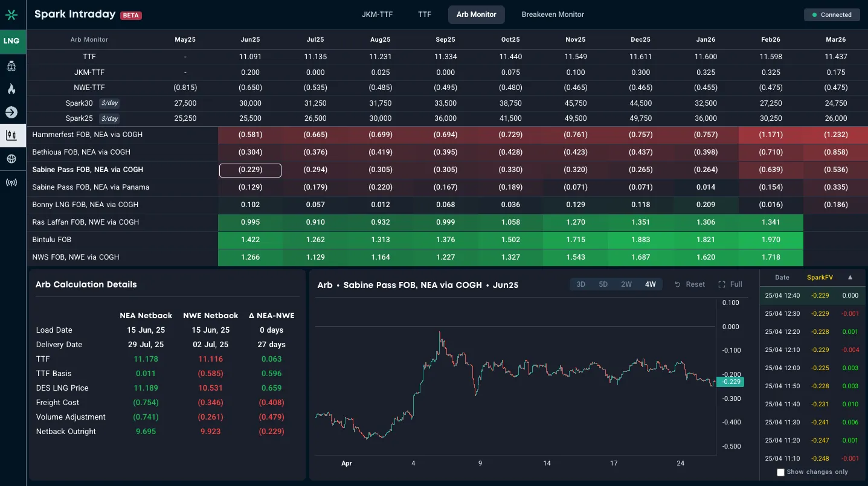Click the Spark30 Nov25 value 45,750
The height and width of the screenshot is (486, 868).
coord(576,103)
